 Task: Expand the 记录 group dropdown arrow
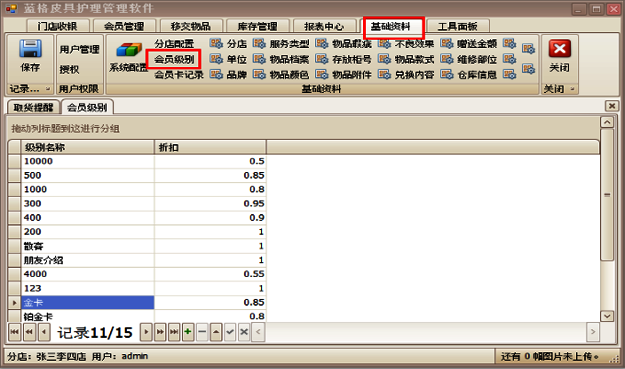(47, 89)
